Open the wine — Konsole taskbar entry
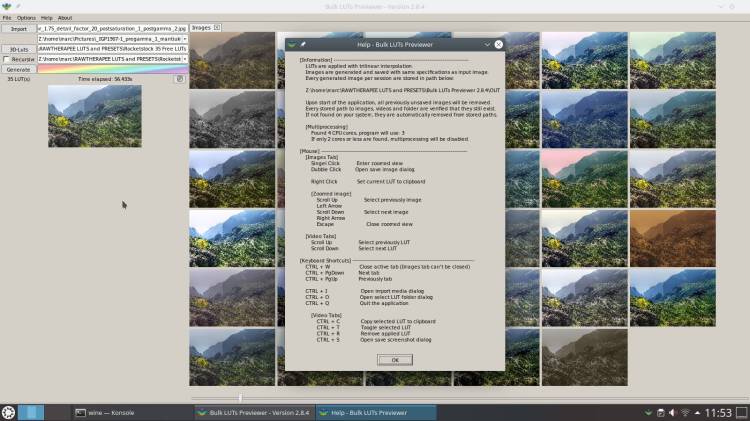This screenshot has width=750, height=421. (x=133, y=412)
